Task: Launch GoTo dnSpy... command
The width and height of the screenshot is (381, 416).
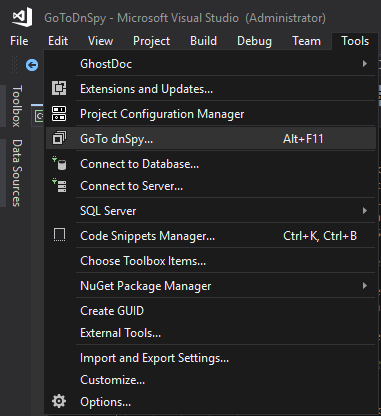Action: click(x=211, y=138)
